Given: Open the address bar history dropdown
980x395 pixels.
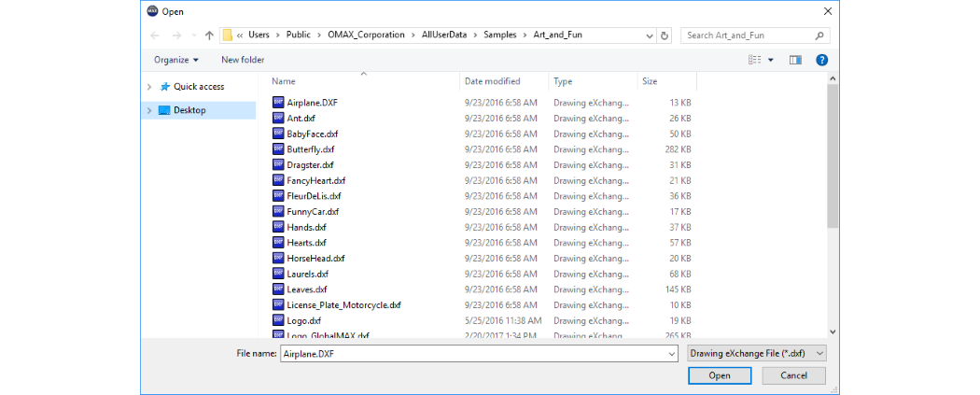Looking at the screenshot, I should coord(651,35).
